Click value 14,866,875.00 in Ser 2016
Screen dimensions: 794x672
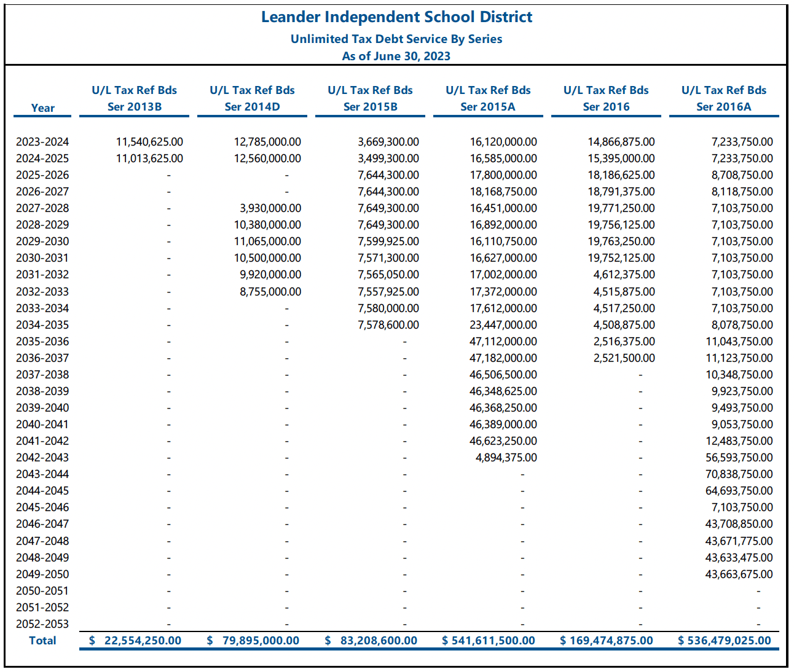[x=621, y=142]
